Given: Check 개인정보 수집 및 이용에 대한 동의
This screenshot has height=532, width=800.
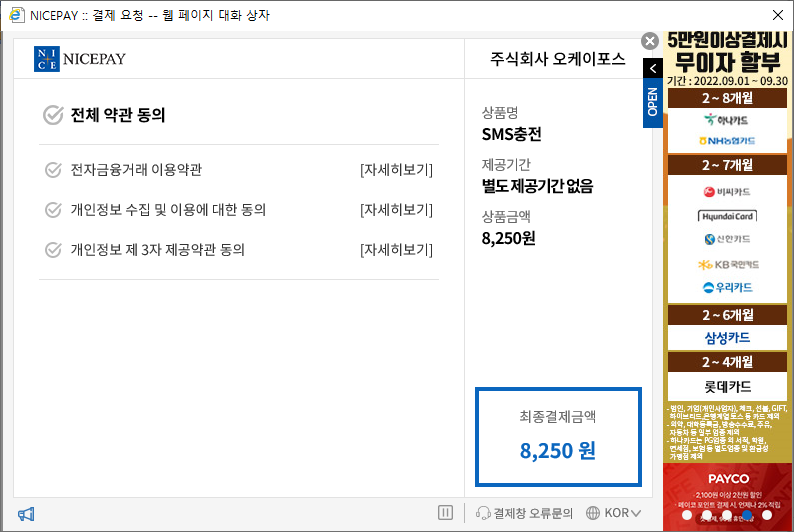Looking at the screenshot, I should pos(54,210).
